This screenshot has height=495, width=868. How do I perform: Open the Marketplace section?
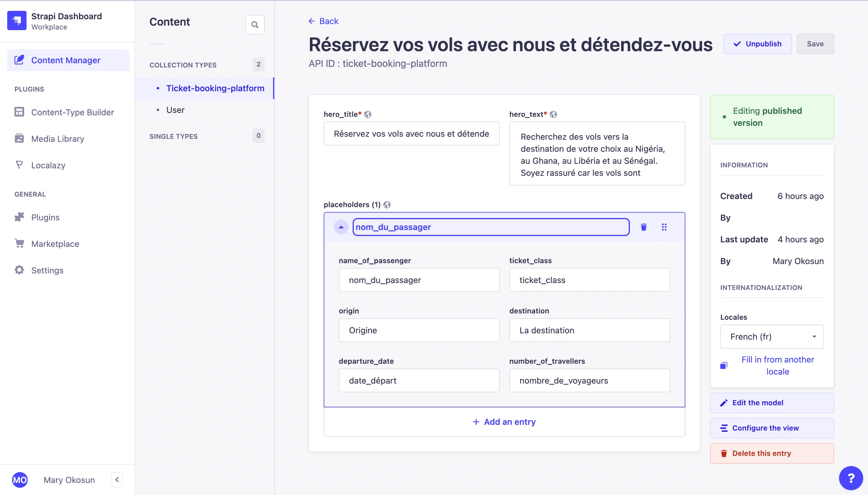click(55, 244)
